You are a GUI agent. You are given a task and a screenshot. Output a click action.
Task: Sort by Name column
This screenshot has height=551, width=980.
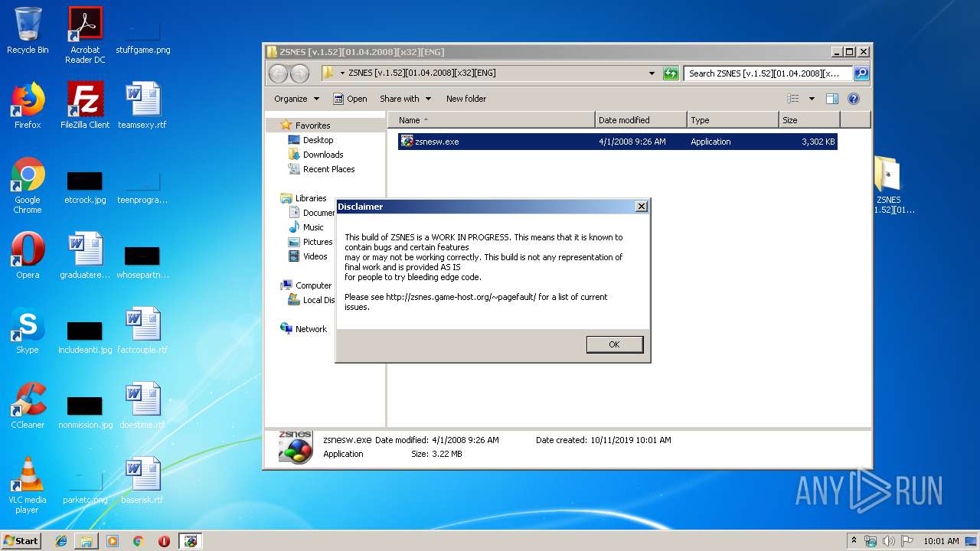(491, 120)
